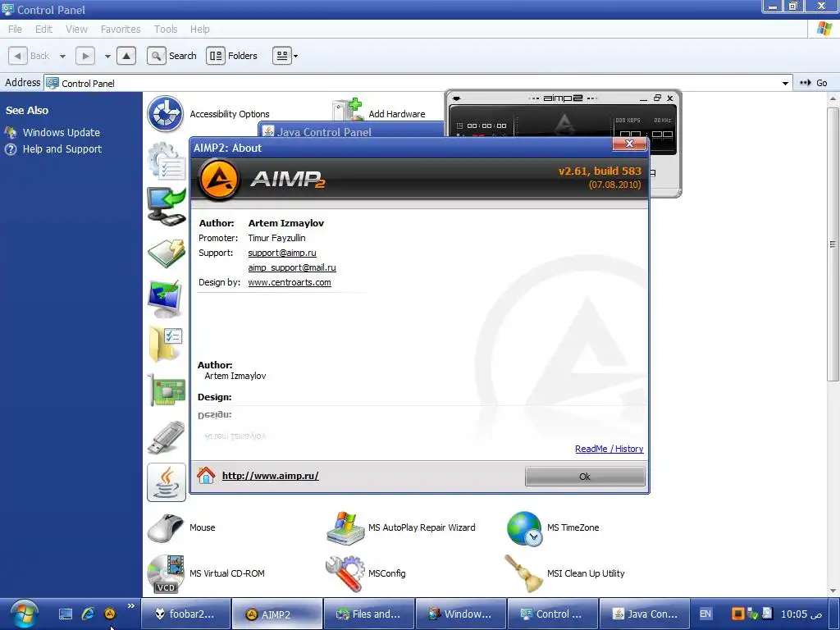Click the vertical scrollbar of Control Panel

[833, 244]
